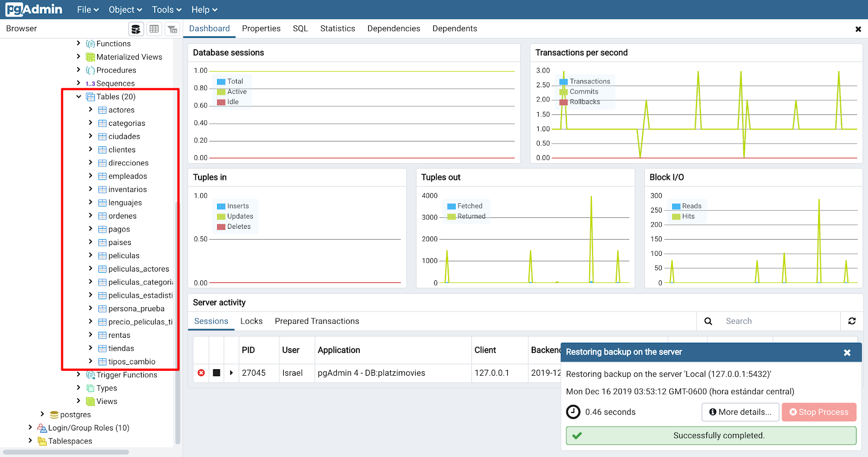The width and height of the screenshot is (868, 457).
Task: Switch to the SQL tab
Action: (x=300, y=29)
